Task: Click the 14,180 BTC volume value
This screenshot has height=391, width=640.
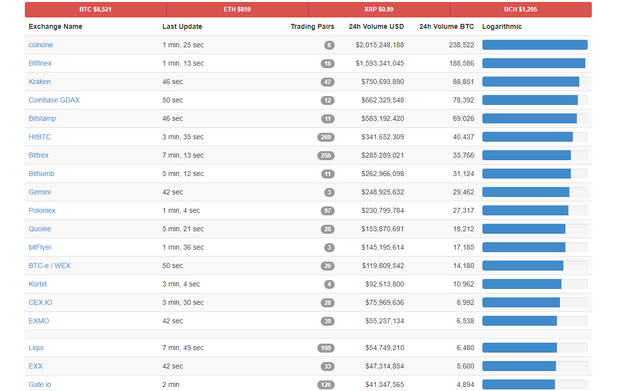Action: coord(463,265)
